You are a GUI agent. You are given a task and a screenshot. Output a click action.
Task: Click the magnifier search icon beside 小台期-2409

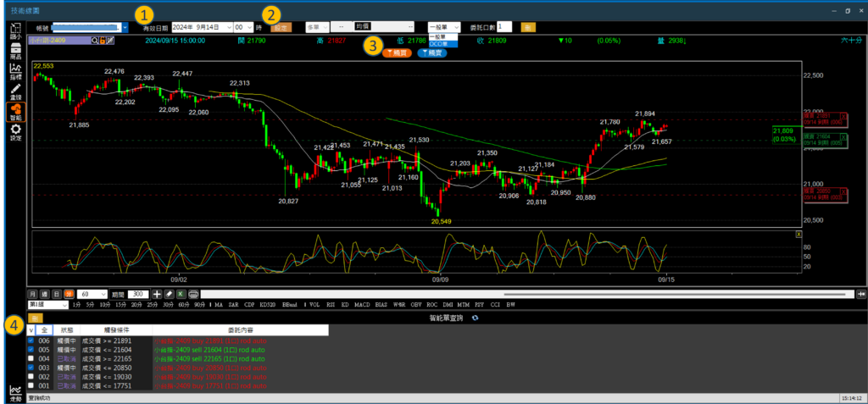click(95, 41)
